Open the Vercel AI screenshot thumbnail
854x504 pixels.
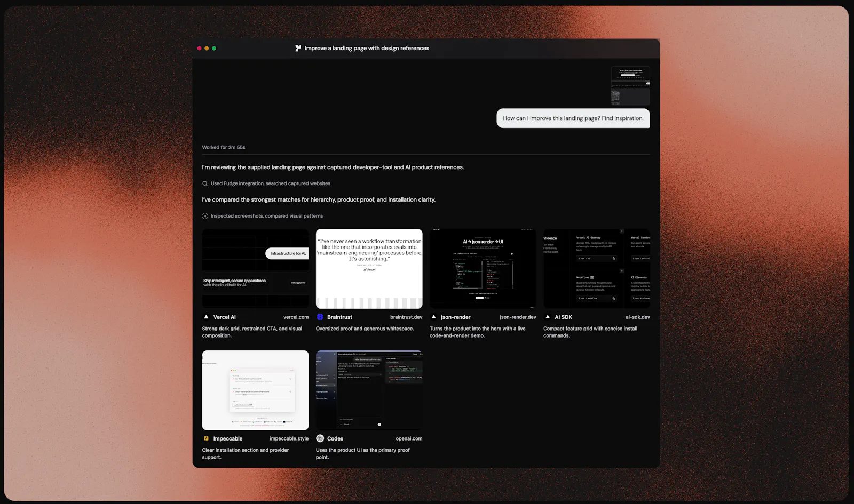point(255,269)
